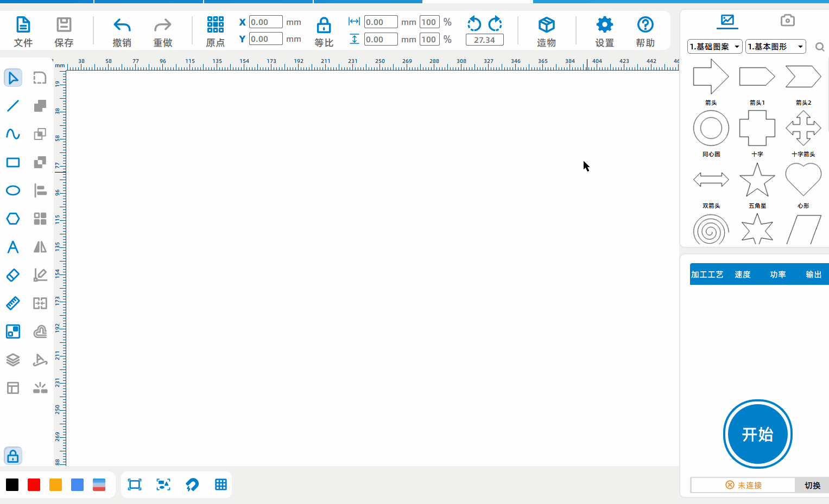Click the dashed-corner rectangle node tool
Image resolution: width=829 pixels, height=504 pixels.
pos(40,78)
